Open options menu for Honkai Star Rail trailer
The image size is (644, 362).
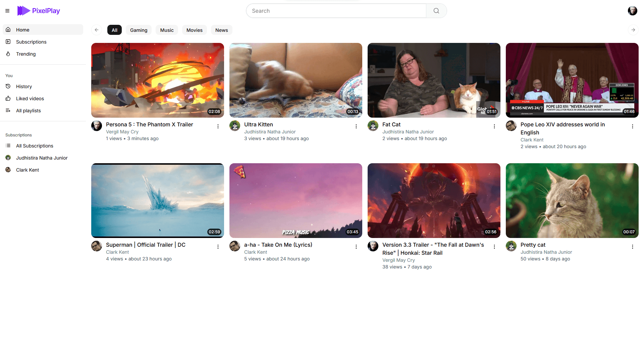[494, 247]
